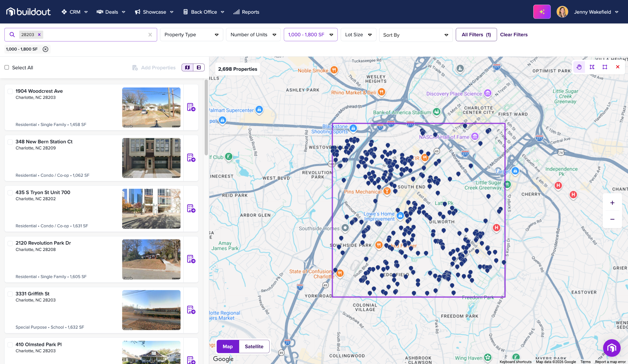The height and width of the screenshot is (364, 628).
Task: Click the NASCAR Hall of Fame marker
Action: (475, 136)
